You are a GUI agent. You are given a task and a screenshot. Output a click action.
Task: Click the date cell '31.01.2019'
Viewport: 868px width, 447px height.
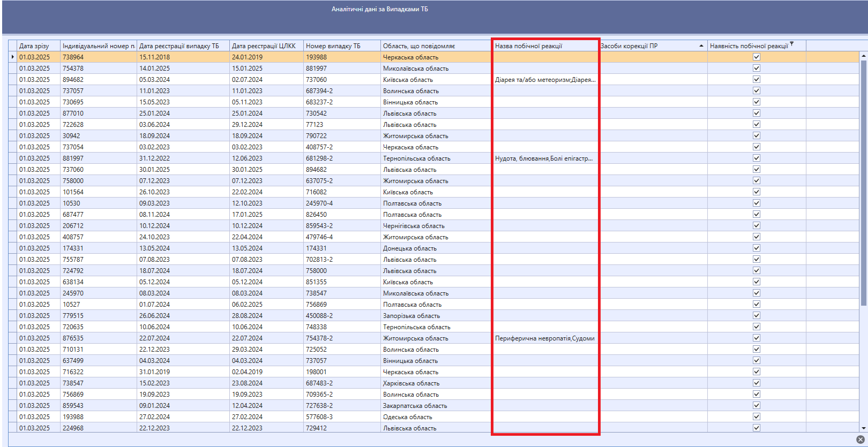[x=183, y=372]
